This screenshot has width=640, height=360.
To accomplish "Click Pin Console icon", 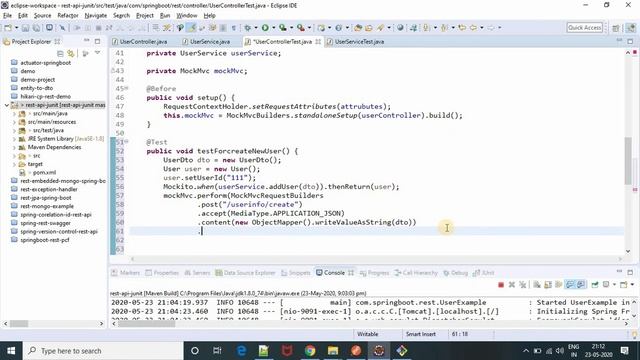I will pos(595,284).
